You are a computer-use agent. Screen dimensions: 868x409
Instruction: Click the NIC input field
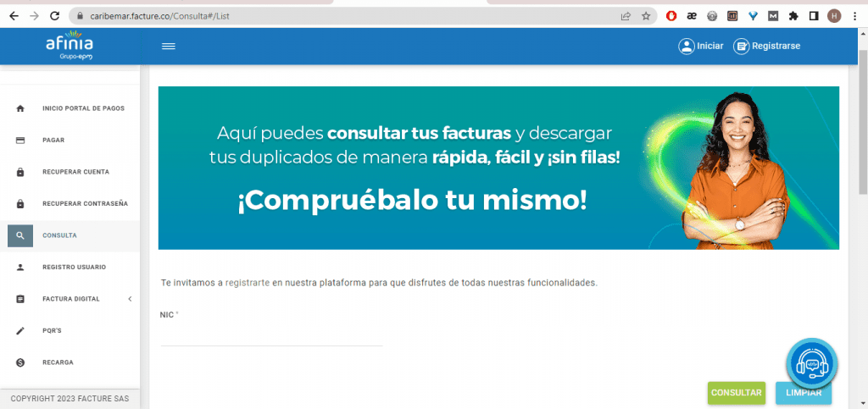[271, 335]
